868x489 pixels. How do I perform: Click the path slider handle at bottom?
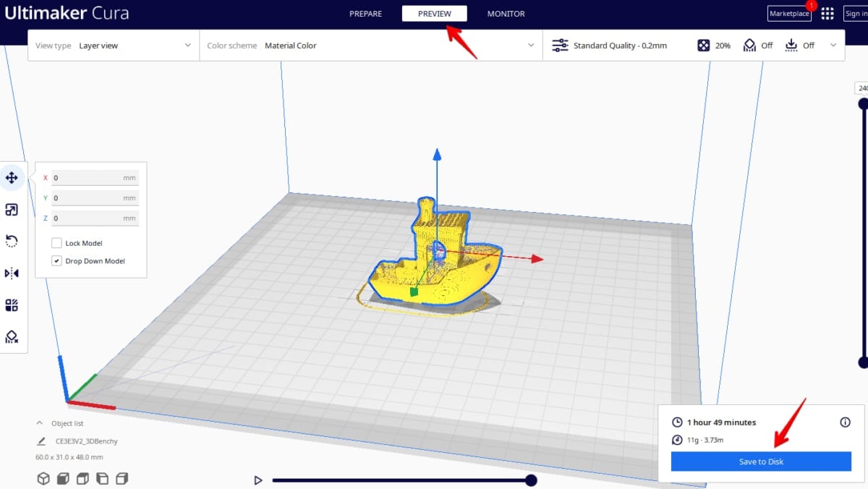[x=531, y=480]
